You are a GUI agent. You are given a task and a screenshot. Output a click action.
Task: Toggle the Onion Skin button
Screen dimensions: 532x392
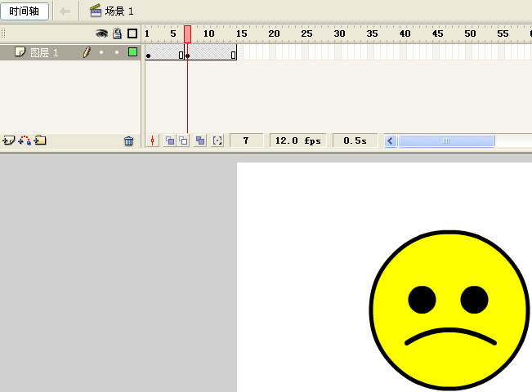tap(170, 140)
